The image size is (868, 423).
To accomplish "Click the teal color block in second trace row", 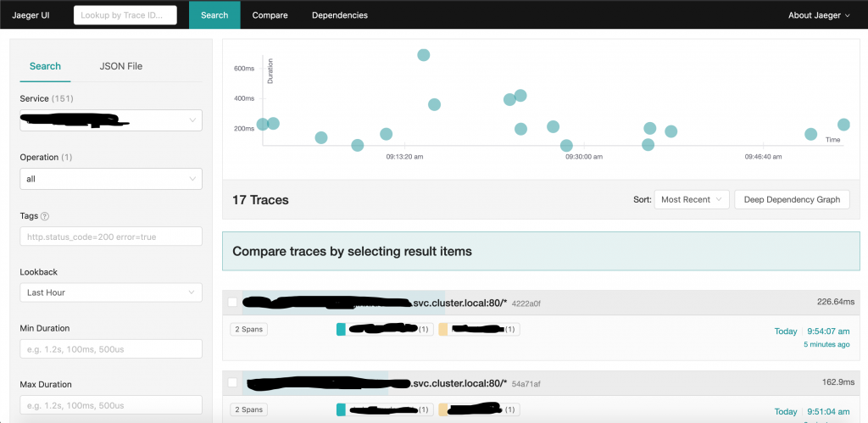I will [x=341, y=409].
